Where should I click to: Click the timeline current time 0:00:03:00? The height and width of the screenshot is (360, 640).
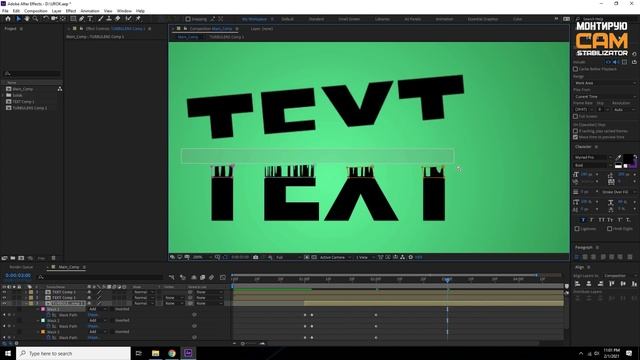[18, 276]
